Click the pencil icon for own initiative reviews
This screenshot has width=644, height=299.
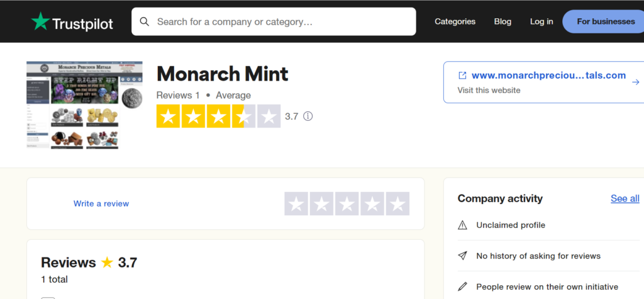pyautogui.click(x=462, y=286)
